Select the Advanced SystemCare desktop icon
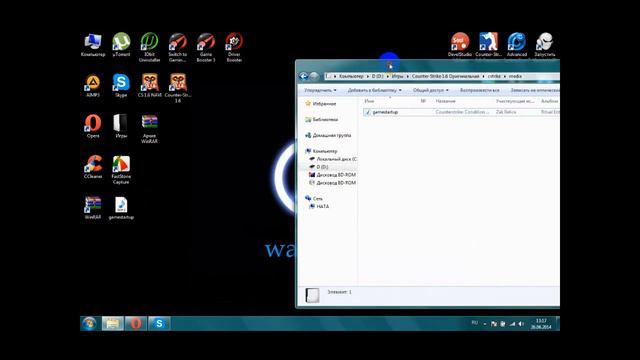 point(517,45)
